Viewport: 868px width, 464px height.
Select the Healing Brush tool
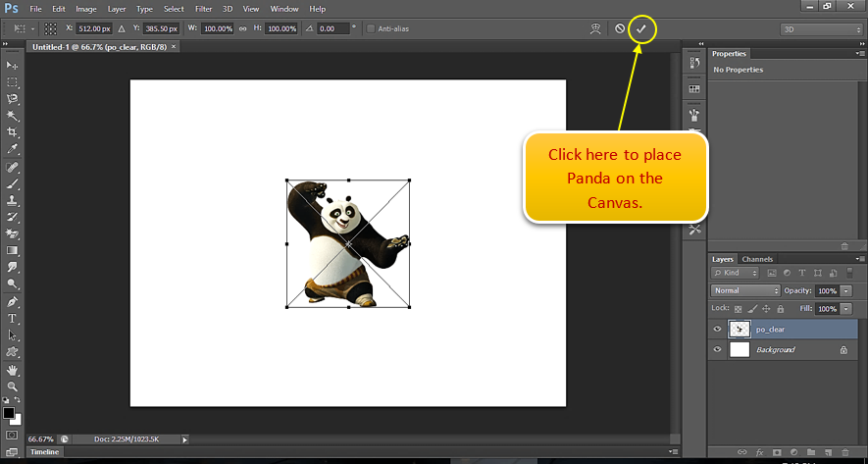coord(12,167)
